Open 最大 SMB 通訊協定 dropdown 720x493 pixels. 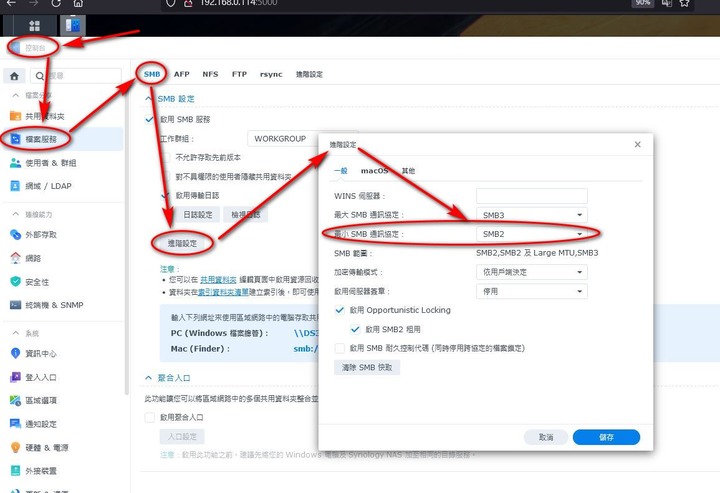532,215
